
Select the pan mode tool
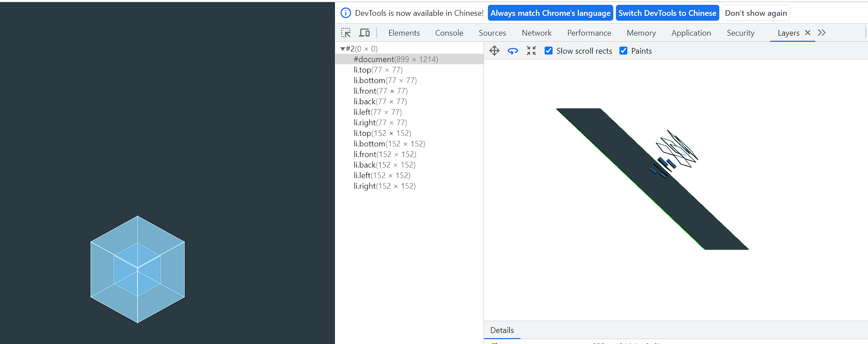(494, 51)
